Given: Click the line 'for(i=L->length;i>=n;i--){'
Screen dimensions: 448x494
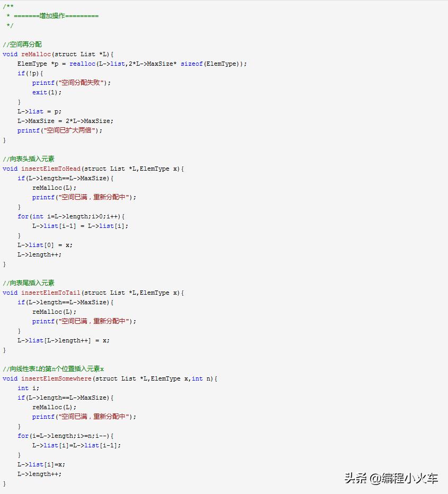Looking at the screenshot, I should click(66, 436).
